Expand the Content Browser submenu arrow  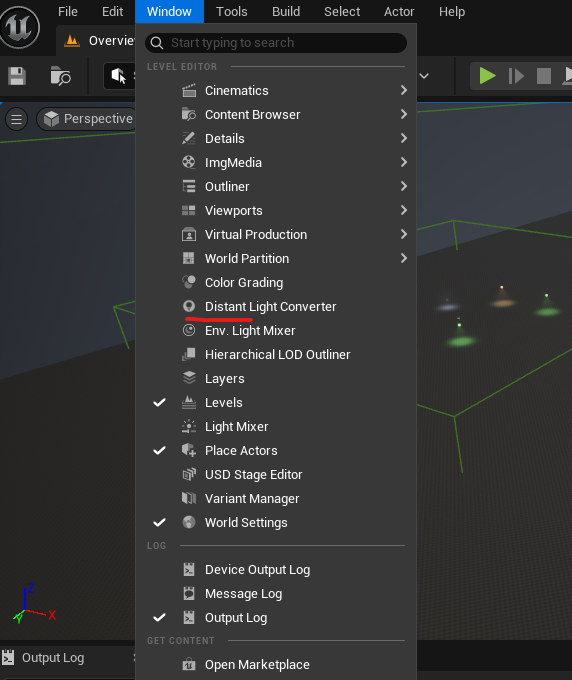[x=404, y=114]
